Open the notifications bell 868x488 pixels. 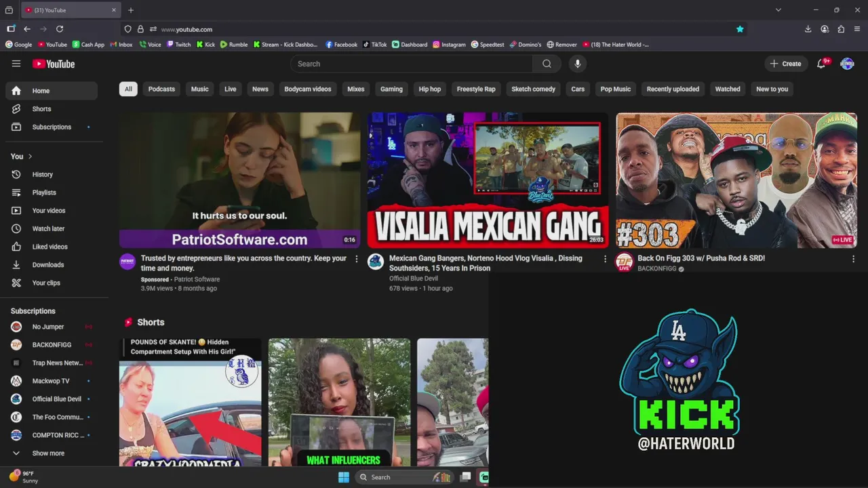[822, 64]
